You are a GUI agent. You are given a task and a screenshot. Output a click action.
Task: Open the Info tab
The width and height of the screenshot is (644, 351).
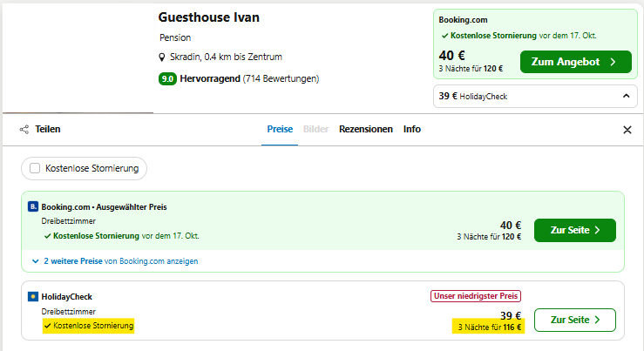tap(412, 129)
